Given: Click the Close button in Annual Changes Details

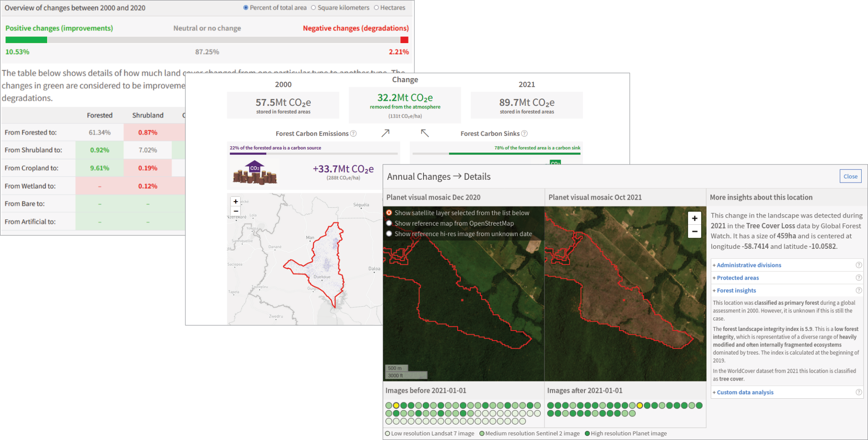Looking at the screenshot, I should pyautogui.click(x=850, y=176).
